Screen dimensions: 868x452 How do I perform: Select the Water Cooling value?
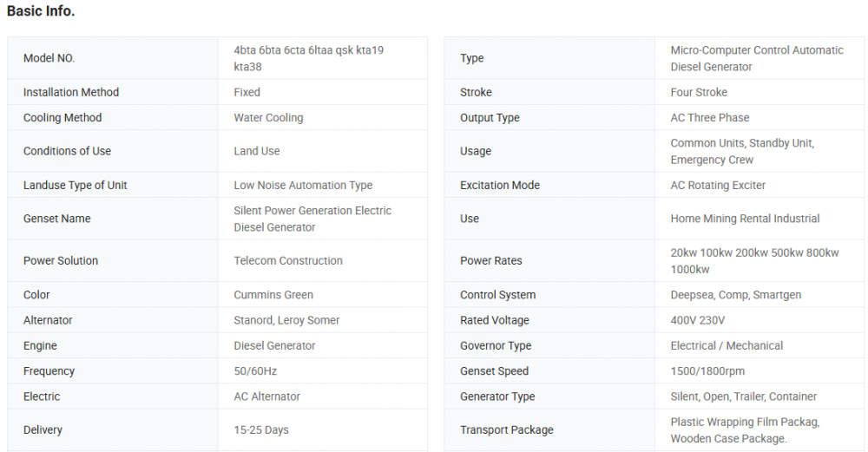[268, 117]
